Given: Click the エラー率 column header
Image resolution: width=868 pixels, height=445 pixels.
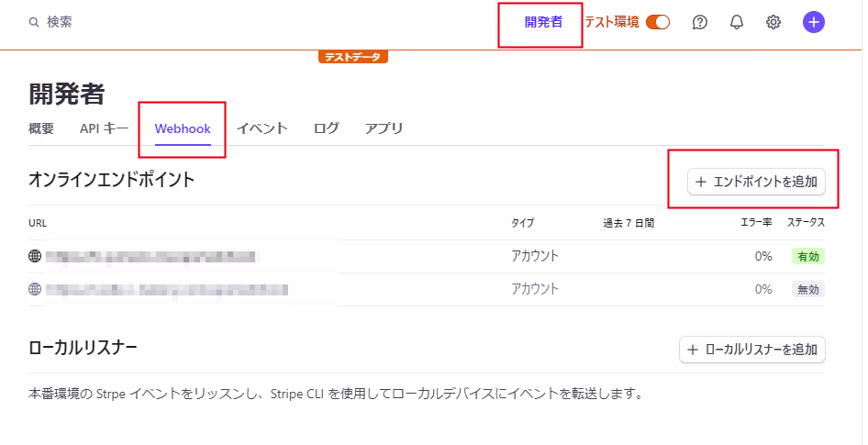Looking at the screenshot, I should pos(756,223).
